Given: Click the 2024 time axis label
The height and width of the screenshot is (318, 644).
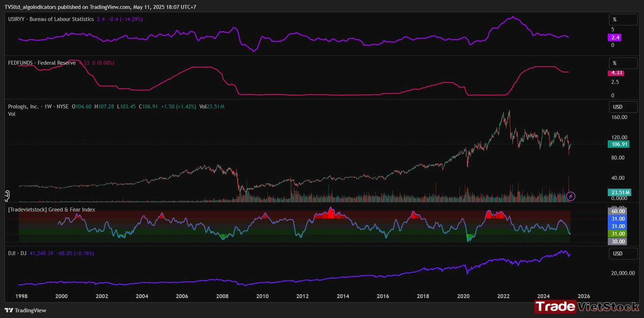Looking at the screenshot, I should (x=543, y=296).
